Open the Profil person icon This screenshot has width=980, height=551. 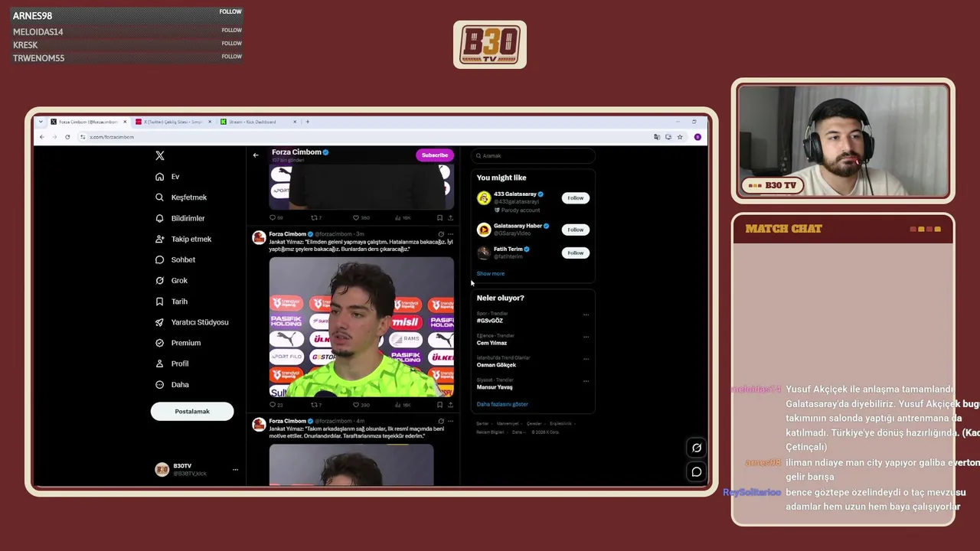pos(159,364)
